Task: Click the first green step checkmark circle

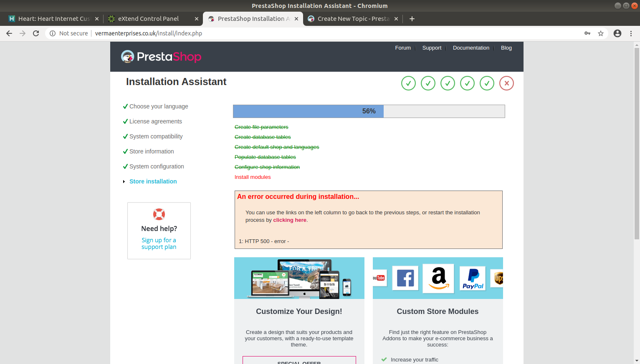Action: 408,83
